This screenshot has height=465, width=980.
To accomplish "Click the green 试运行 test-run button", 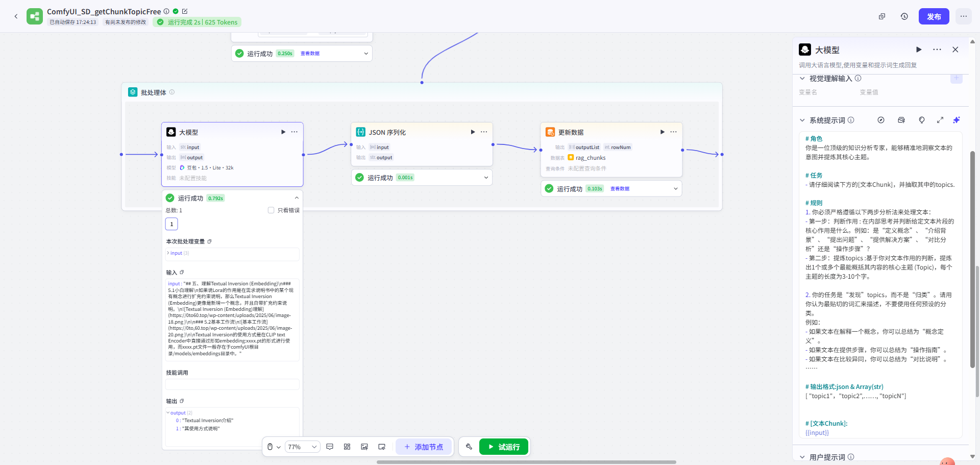I will click(x=504, y=447).
